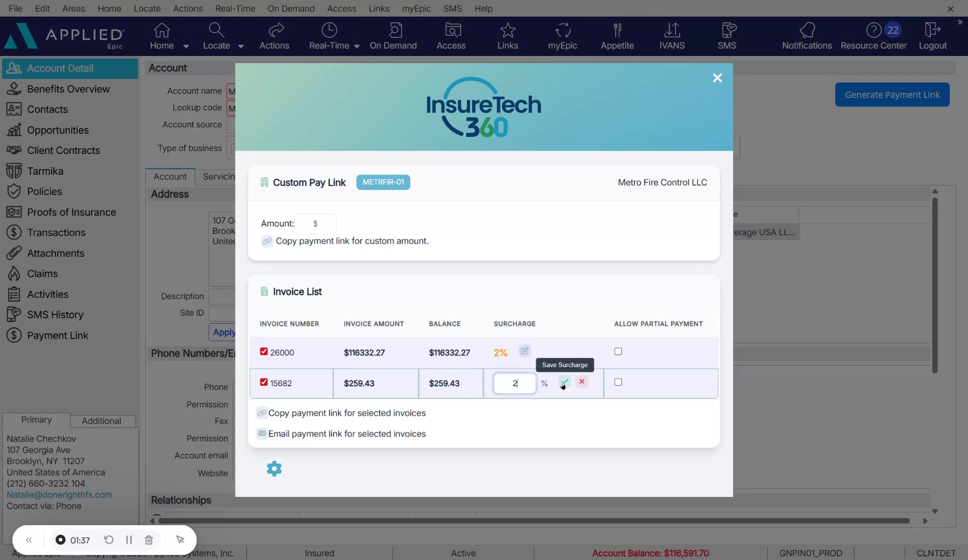
Task: Open Proofs of Insurance section
Action: [71, 212]
